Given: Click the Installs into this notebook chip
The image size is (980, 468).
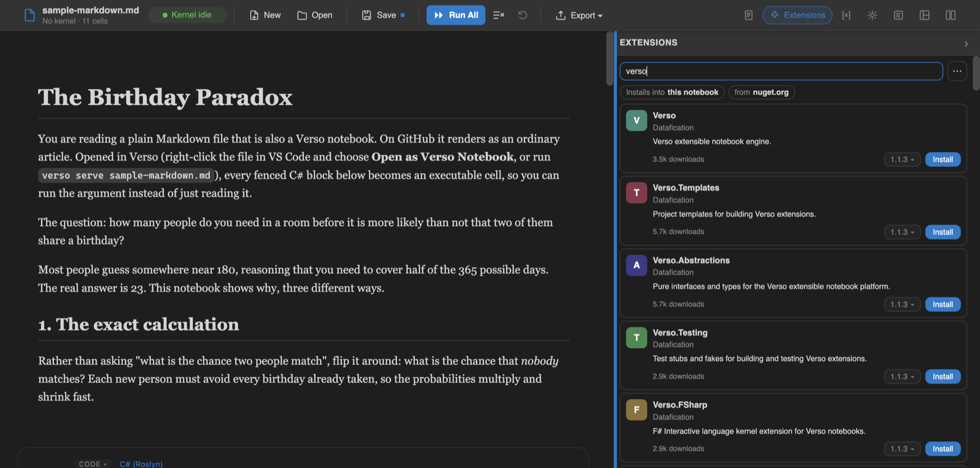Looking at the screenshot, I should coord(672,92).
